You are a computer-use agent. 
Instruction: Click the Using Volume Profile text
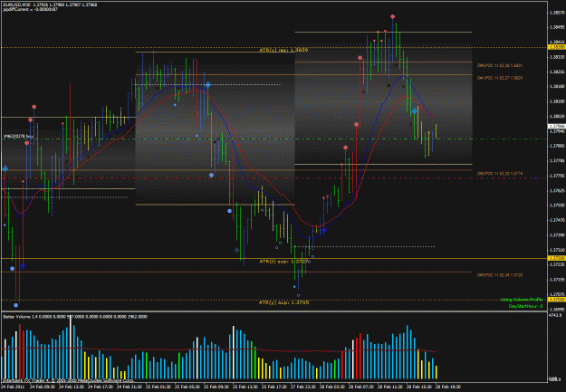pyautogui.click(x=522, y=300)
